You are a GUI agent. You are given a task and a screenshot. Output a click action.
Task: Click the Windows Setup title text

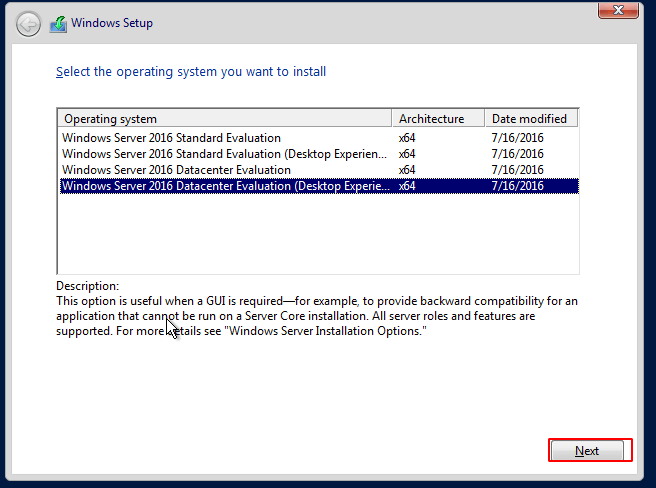(x=112, y=23)
